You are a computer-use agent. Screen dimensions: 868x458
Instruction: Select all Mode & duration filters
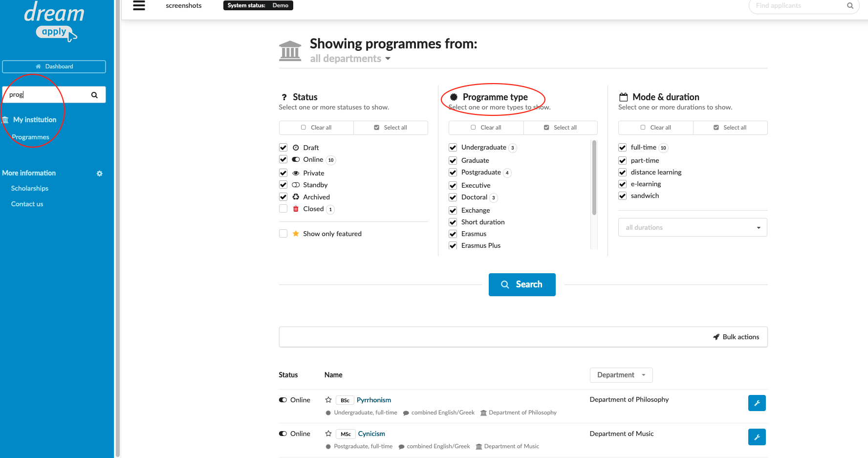(730, 128)
